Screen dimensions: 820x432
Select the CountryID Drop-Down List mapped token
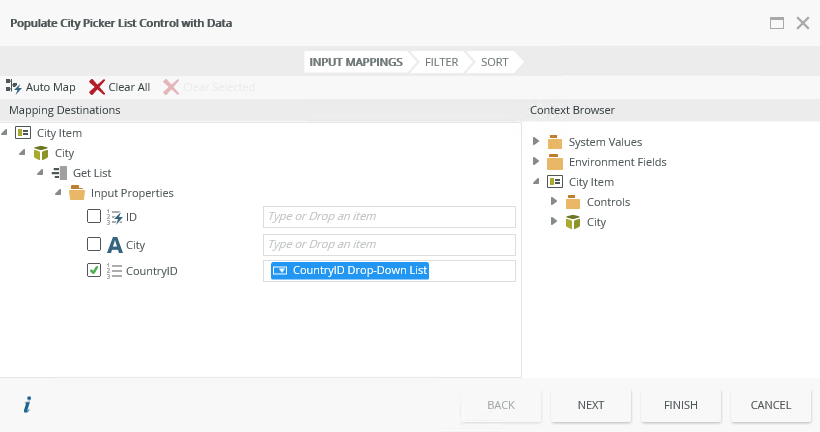pyautogui.click(x=350, y=271)
